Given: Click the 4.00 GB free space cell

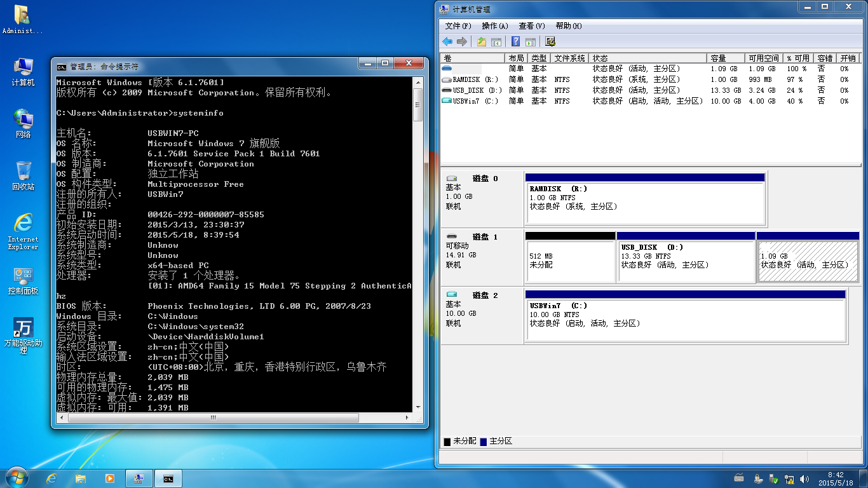Looking at the screenshot, I should pyautogui.click(x=762, y=101).
